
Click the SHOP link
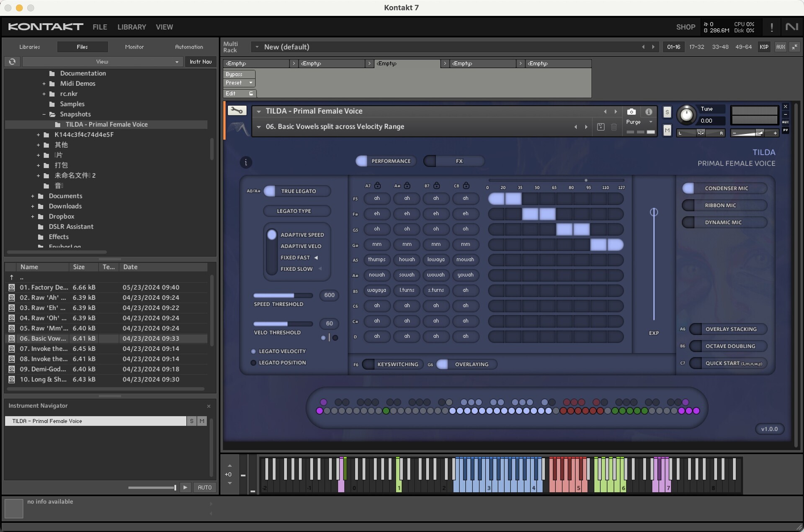(685, 27)
